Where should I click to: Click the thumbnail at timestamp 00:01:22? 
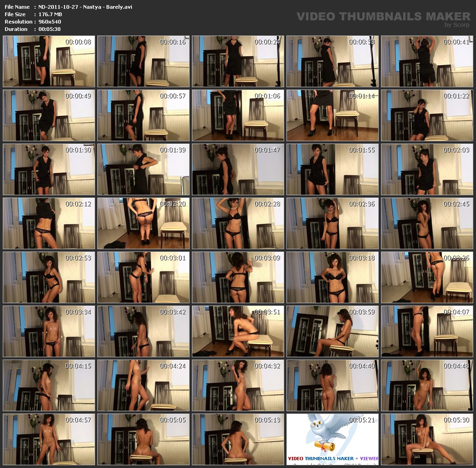tap(427, 115)
